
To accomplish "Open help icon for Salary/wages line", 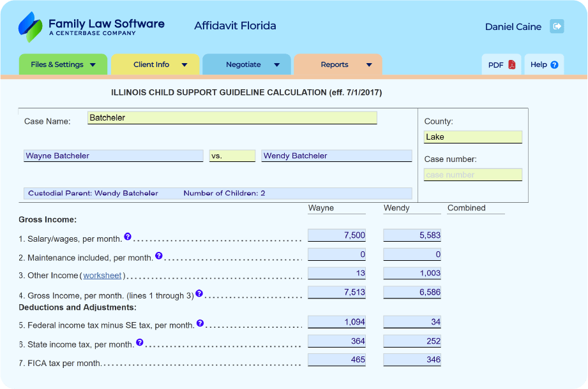I will (128, 237).
